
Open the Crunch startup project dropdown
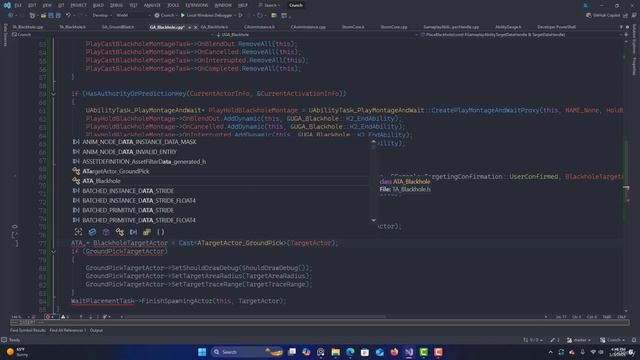pos(167,16)
